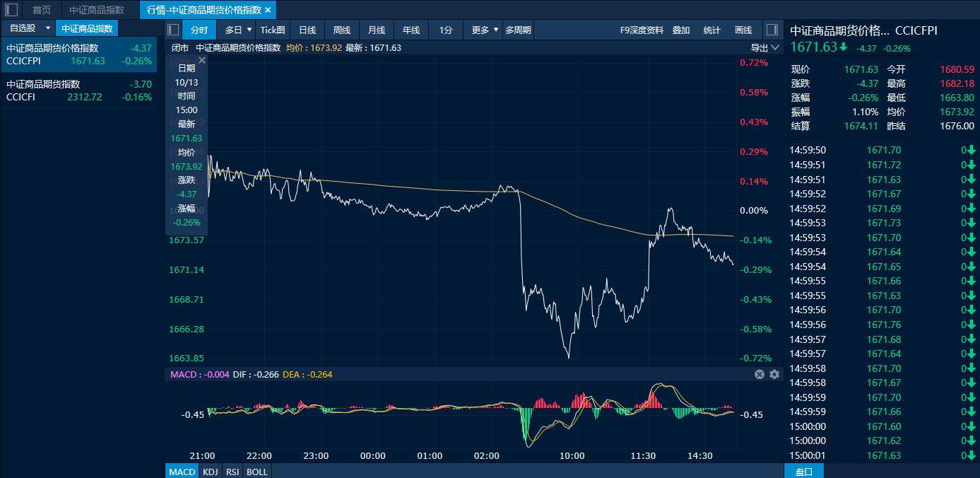Go to the 首页 tab
Viewport: 980px width, 478px height.
click(x=42, y=10)
